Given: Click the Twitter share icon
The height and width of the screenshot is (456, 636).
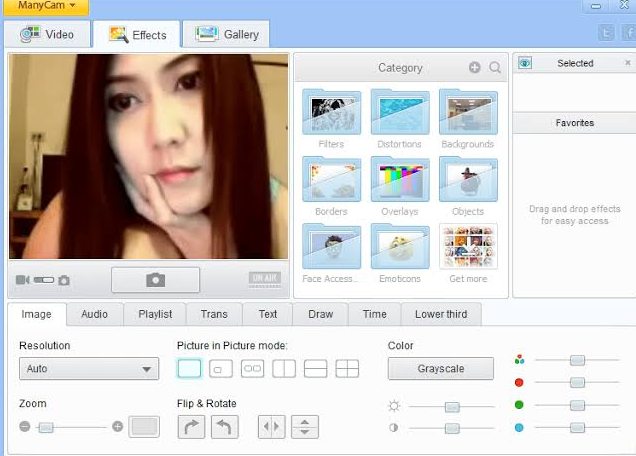Looking at the screenshot, I should pos(606,33).
